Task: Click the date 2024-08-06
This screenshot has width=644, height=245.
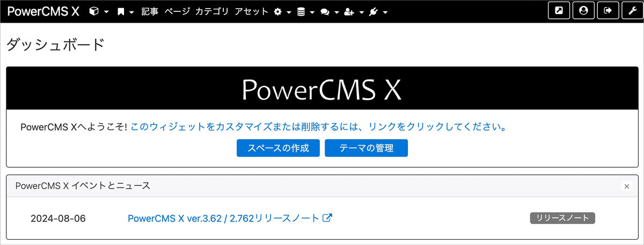Action: [58, 218]
